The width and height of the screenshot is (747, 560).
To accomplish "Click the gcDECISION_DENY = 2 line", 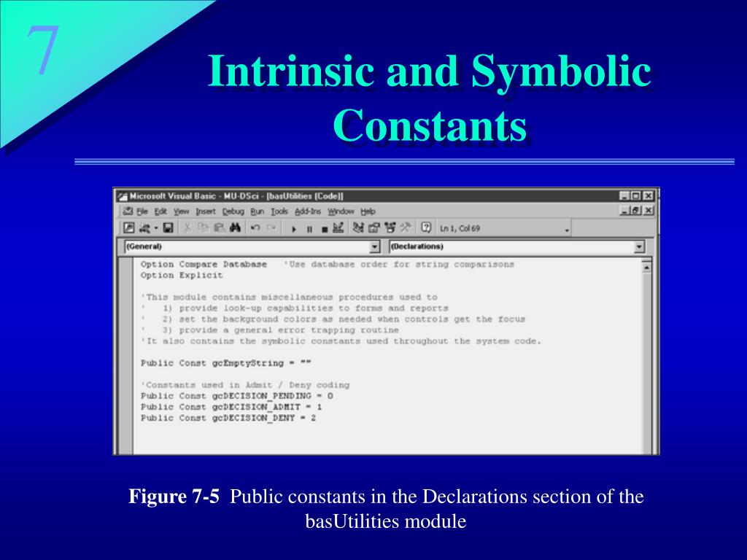I will pos(228,418).
